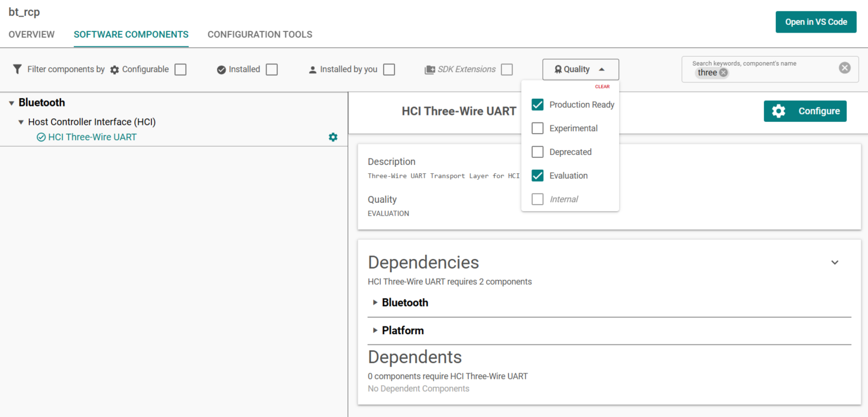Enable the Installed filter checkbox

271,70
